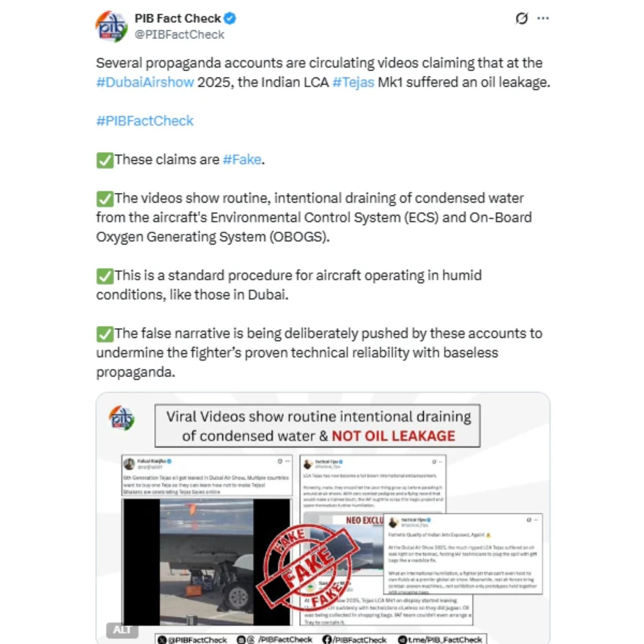Screen dimensions: 644x644
Task: Click the ALT badge on the image
Action: pos(122,630)
